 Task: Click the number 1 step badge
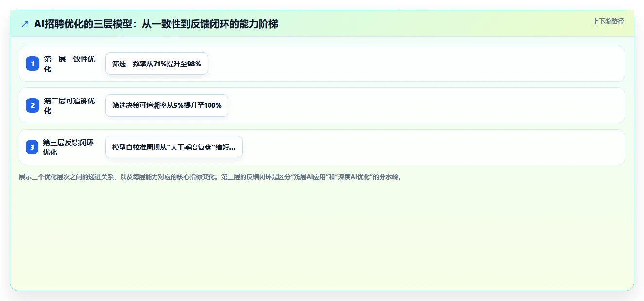coord(33,64)
